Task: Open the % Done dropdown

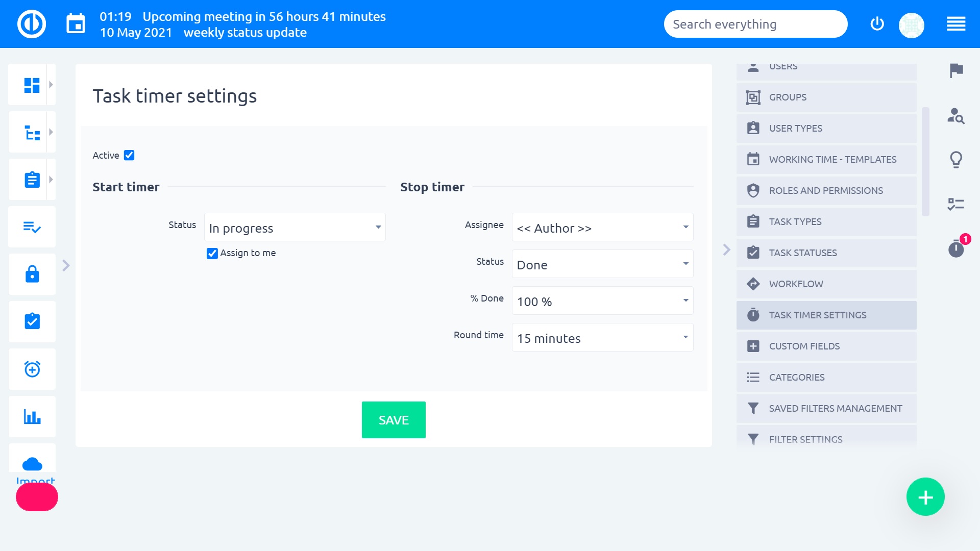Action: [x=602, y=301]
